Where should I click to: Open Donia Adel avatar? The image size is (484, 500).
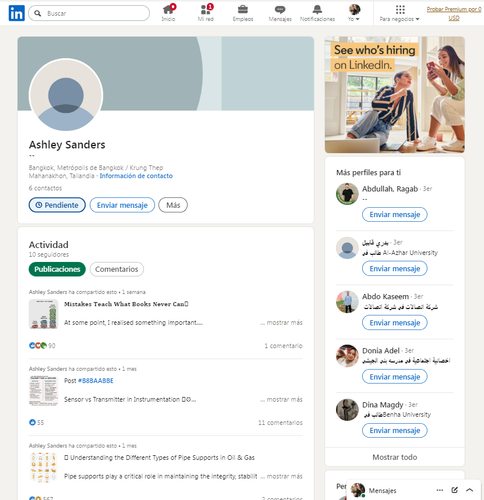347,356
